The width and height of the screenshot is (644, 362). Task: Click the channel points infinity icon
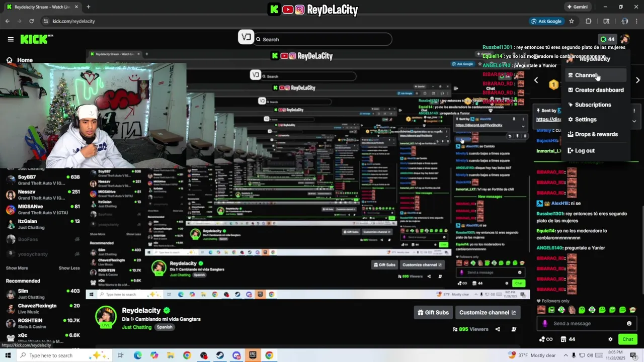pos(545,339)
